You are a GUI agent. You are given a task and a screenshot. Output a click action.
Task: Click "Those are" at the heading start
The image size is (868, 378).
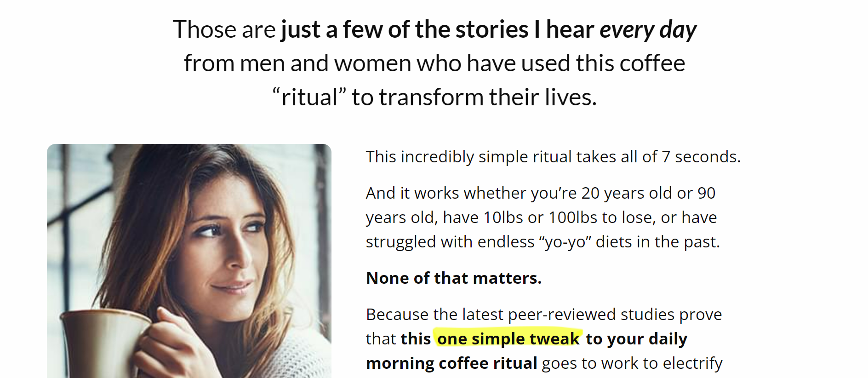coord(224,30)
